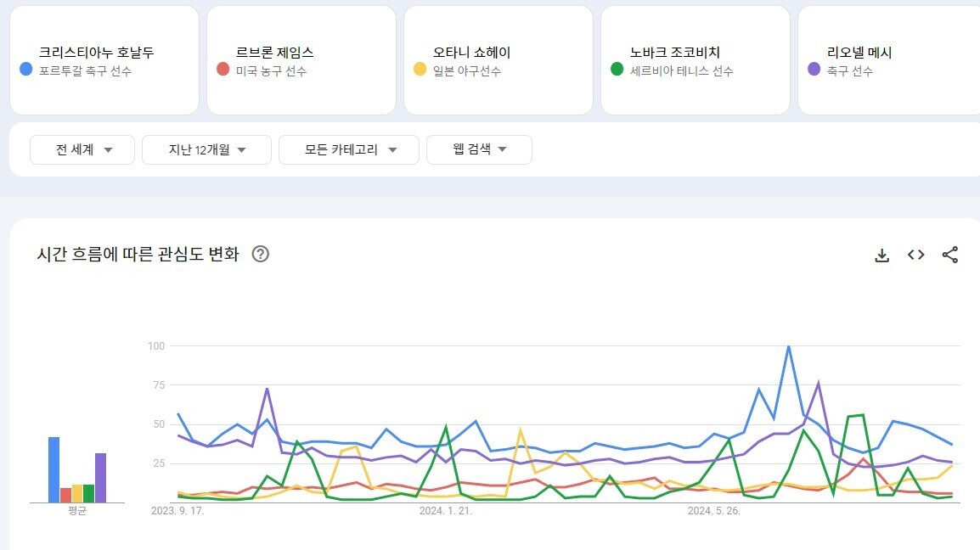Click the red dot for 르브론 제임스
Viewport: 980px width, 550px height.
(x=222, y=69)
